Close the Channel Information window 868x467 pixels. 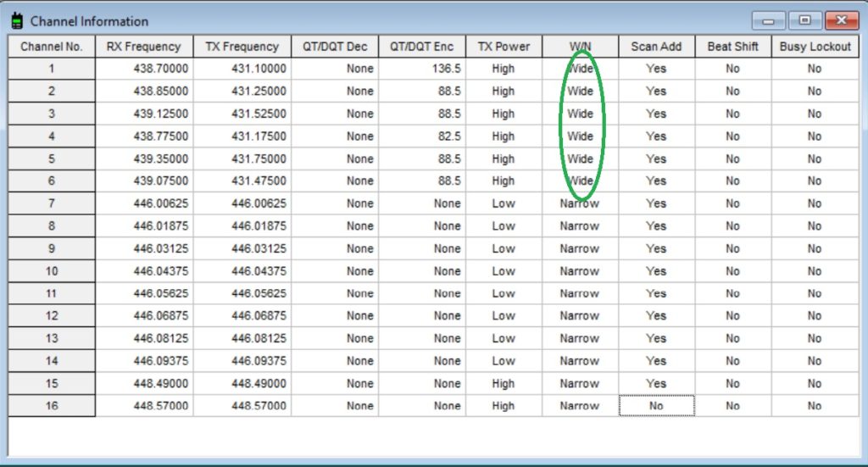click(842, 20)
